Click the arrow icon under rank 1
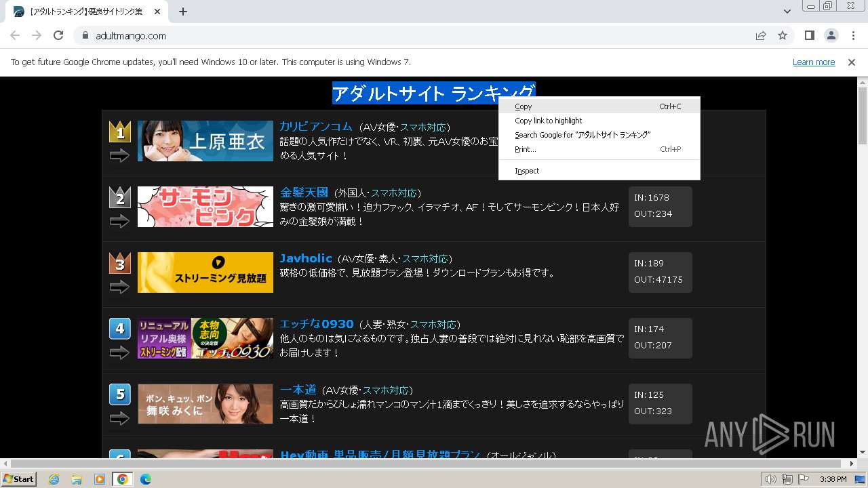 pyautogui.click(x=119, y=156)
